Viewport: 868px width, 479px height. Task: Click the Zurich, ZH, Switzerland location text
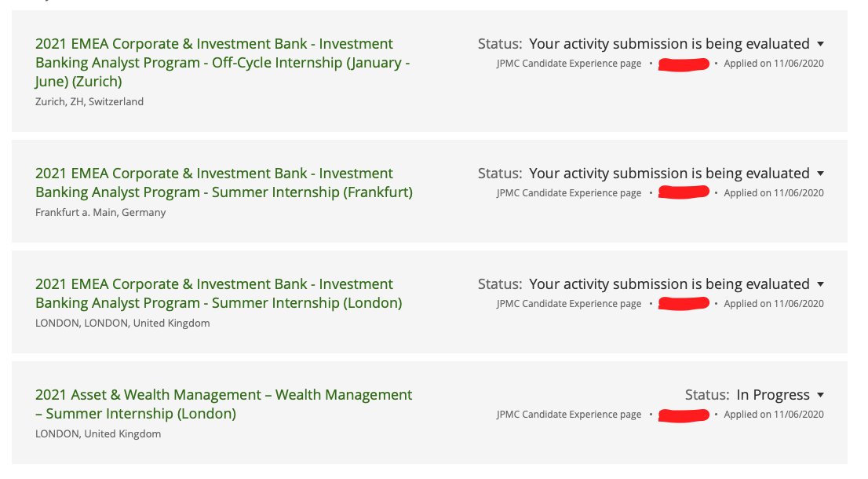(89, 101)
